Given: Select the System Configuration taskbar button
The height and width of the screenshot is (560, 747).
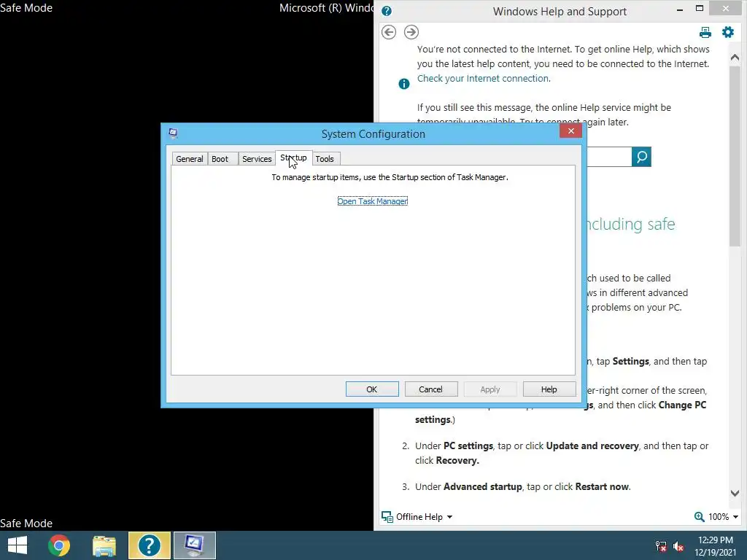Looking at the screenshot, I should (194, 545).
